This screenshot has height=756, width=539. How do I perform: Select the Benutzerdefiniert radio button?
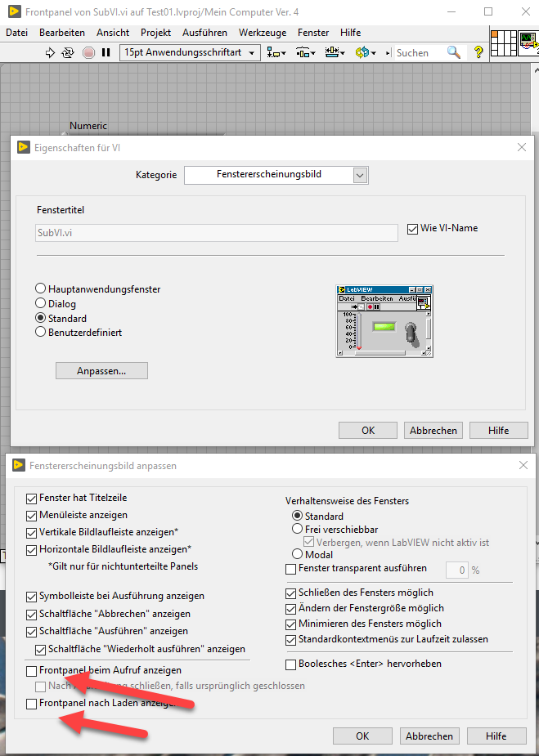pyautogui.click(x=41, y=332)
